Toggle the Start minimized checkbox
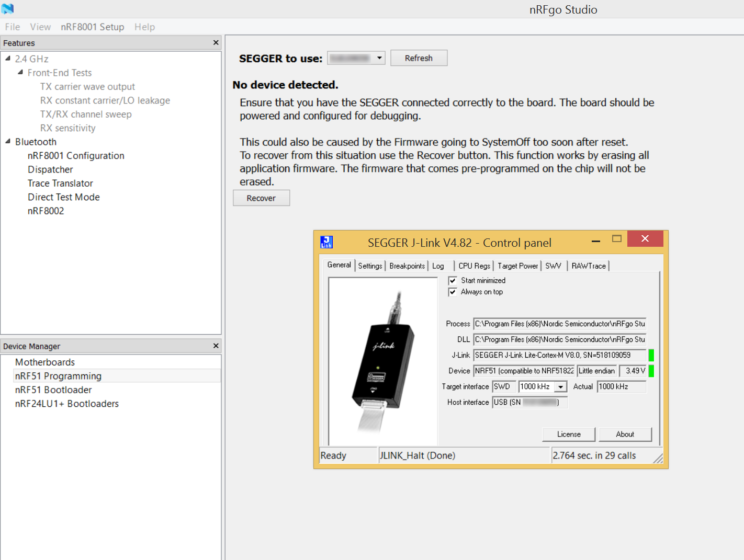This screenshot has width=744, height=560. (453, 281)
